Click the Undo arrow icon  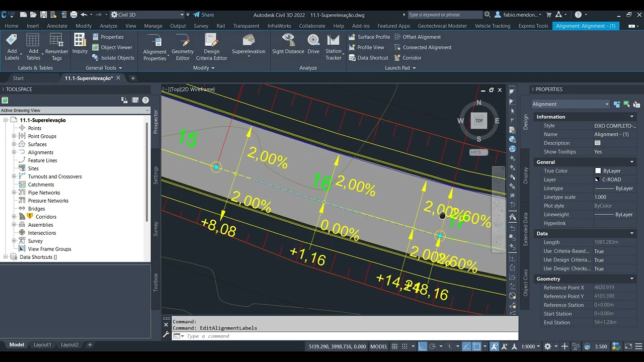(84, 15)
